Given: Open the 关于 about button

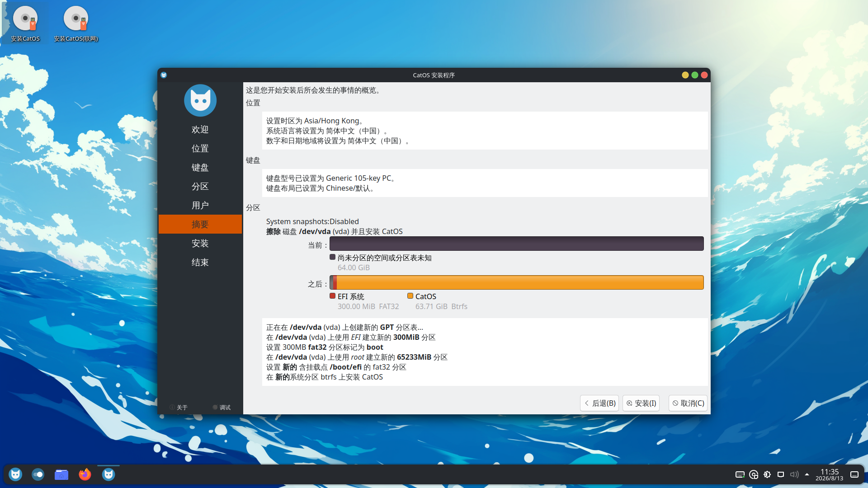Looking at the screenshot, I should coord(179,408).
